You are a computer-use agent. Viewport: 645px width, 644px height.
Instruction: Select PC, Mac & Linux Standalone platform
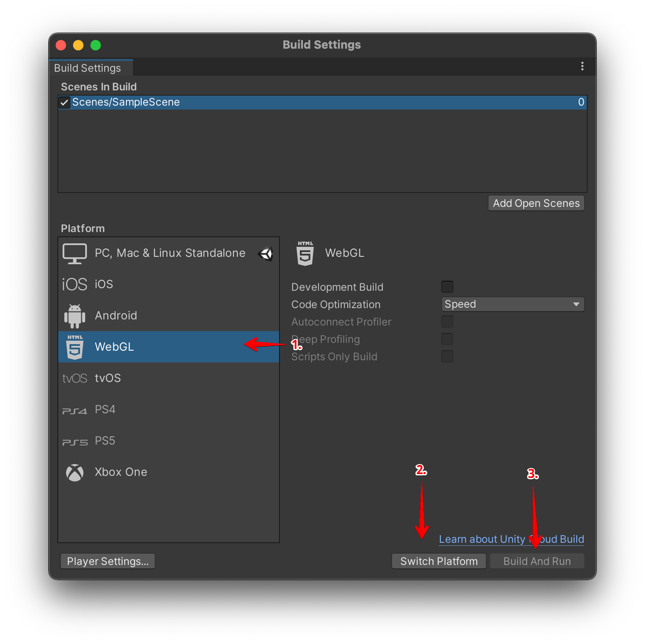(x=169, y=253)
